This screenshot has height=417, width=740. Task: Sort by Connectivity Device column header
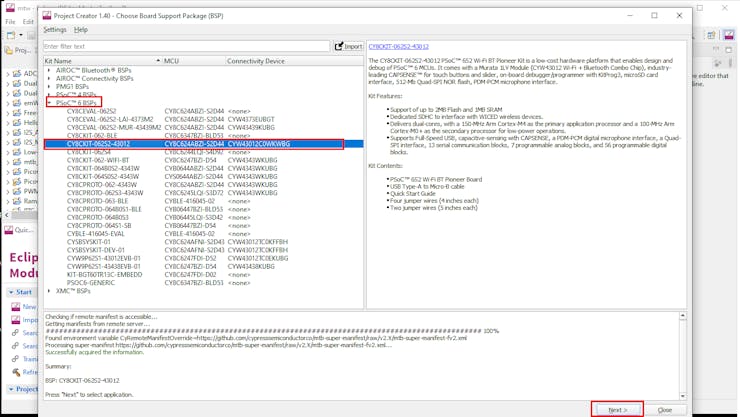coord(294,61)
